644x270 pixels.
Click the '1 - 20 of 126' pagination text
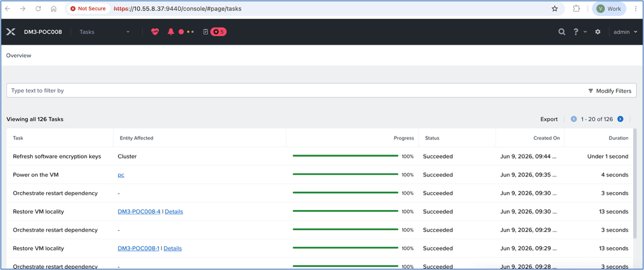(597, 119)
